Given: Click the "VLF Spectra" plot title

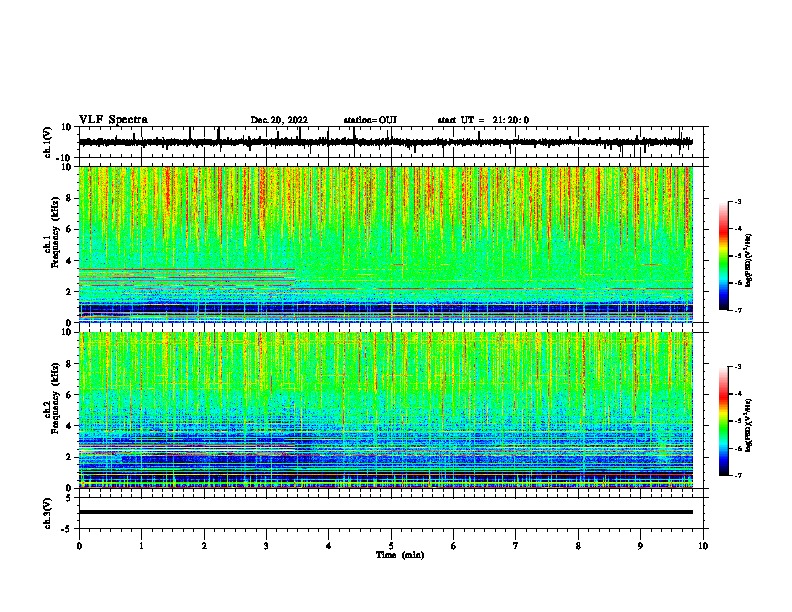Looking at the screenshot, I should (113, 120).
